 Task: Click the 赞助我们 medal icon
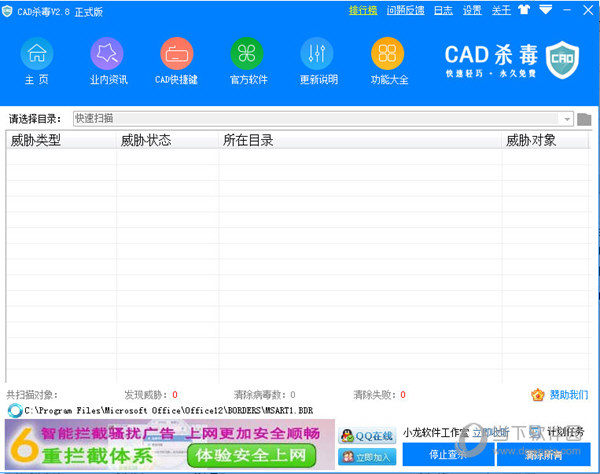click(538, 395)
